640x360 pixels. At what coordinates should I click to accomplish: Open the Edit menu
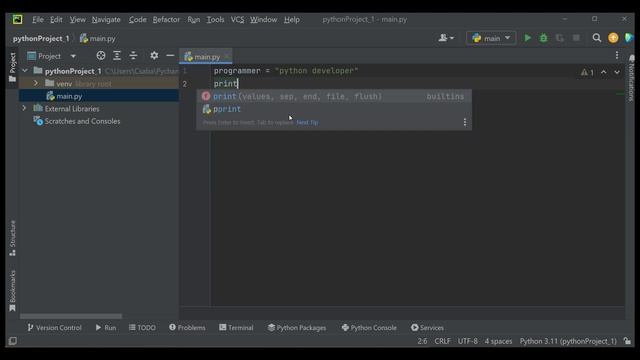click(x=56, y=20)
